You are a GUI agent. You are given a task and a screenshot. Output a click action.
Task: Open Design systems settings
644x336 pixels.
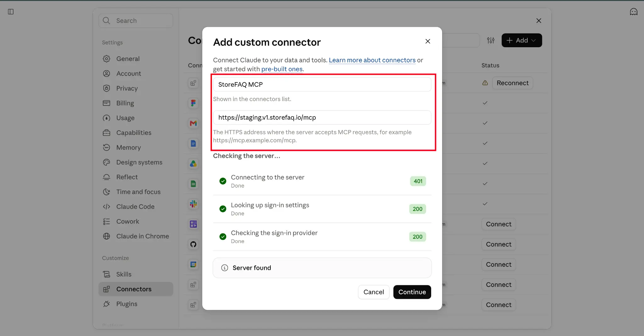[x=136, y=162]
